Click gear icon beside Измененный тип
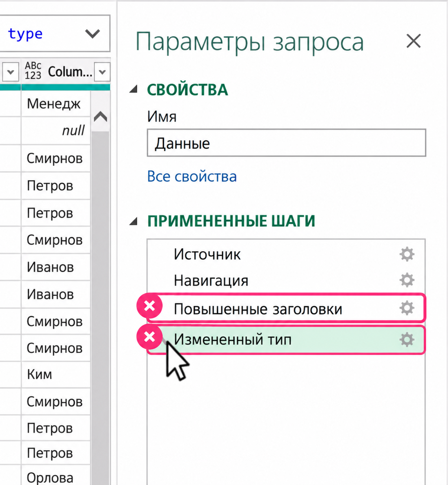Screen dimensions: 448x485 point(407,340)
